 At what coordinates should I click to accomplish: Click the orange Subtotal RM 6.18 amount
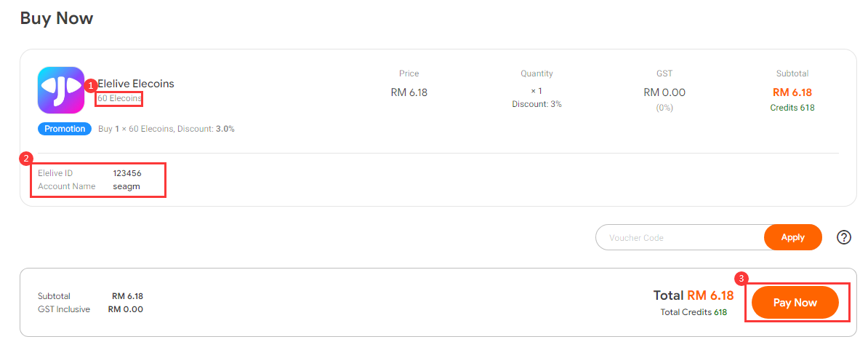pyautogui.click(x=792, y=92)
